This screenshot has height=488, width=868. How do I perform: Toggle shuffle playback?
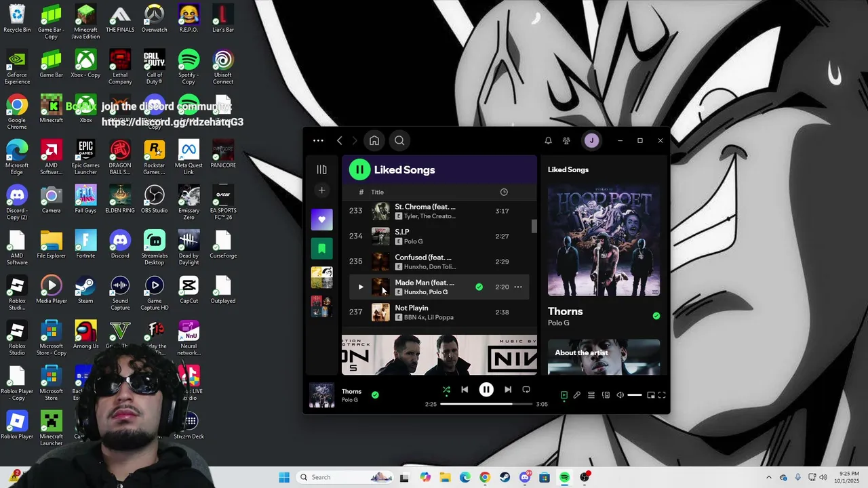pos(446,390)
